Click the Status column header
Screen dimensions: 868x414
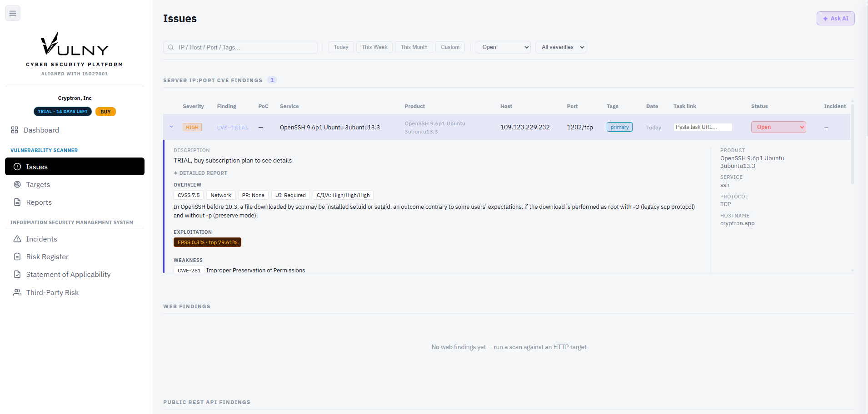pyautogui.click(x=759, y=106)
